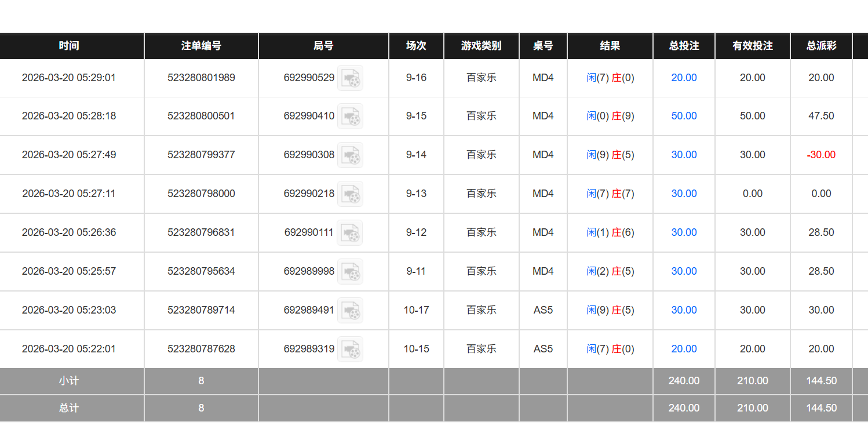Screen dimensions: 868x437
Task: Click replay icon for round 692989319
Action: [350, 349]
